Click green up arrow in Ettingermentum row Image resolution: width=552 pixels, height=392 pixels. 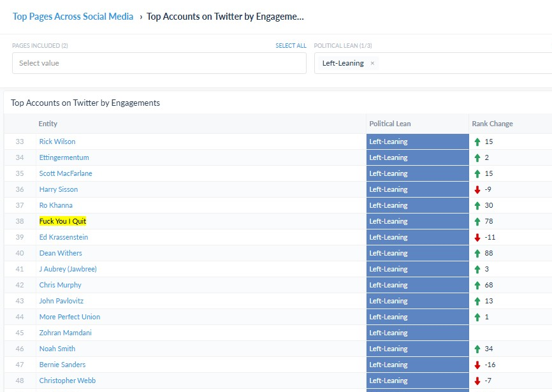[x=477, y=157]
